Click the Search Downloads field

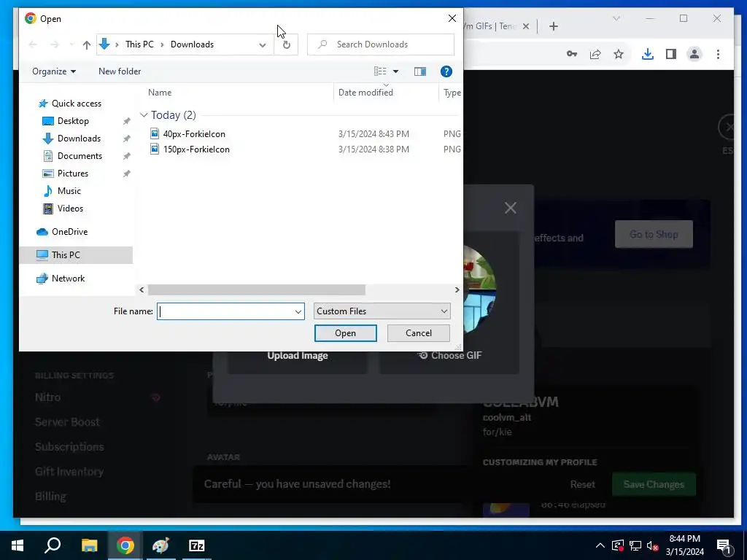pos(381,44)
